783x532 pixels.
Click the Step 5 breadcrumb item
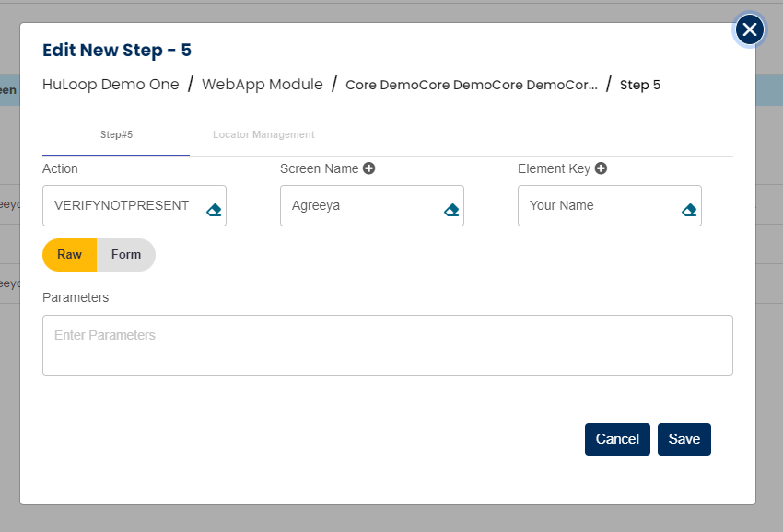click(x=640, y=85)
